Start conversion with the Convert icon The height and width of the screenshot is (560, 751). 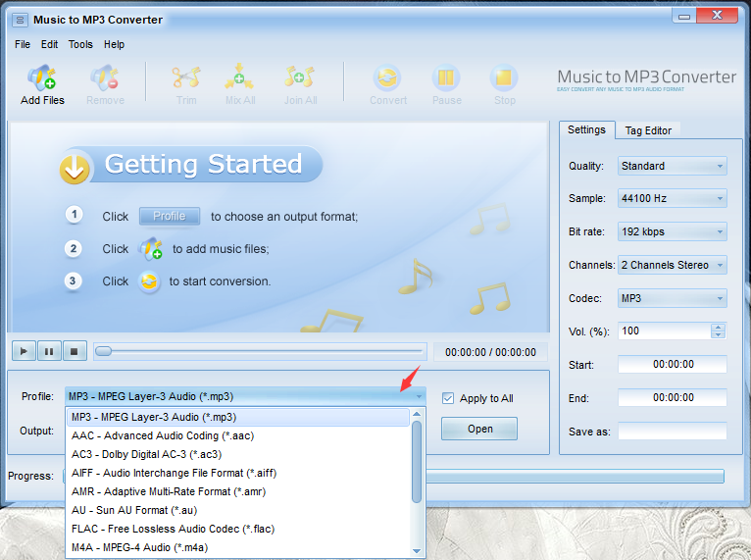click(x=387, y=77)
